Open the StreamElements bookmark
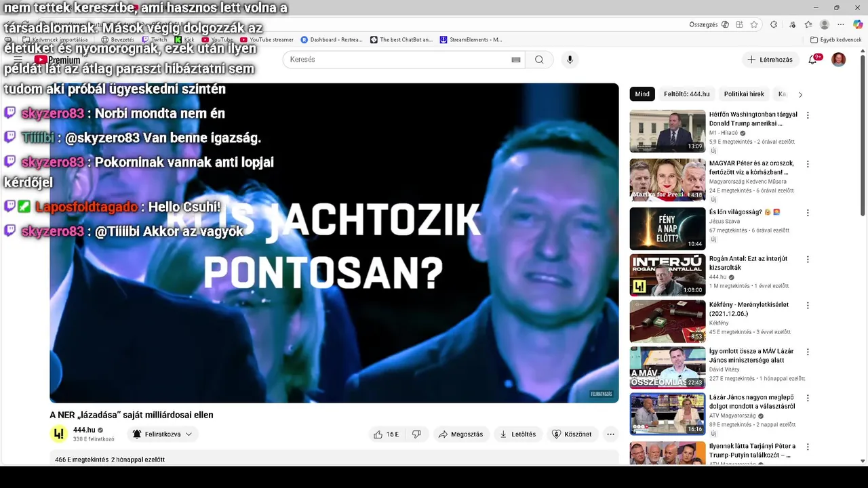This screenshot has height=488, width=868. 471,40
